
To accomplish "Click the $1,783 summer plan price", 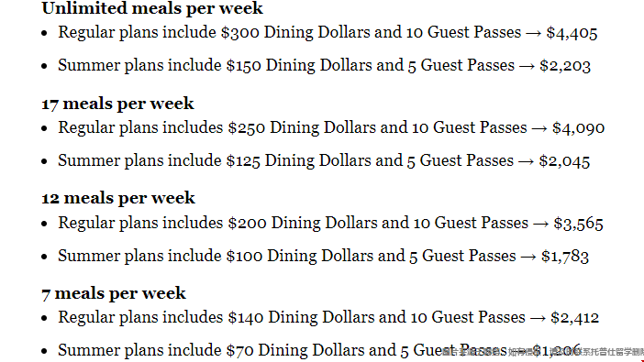I will tap(565, 256).
